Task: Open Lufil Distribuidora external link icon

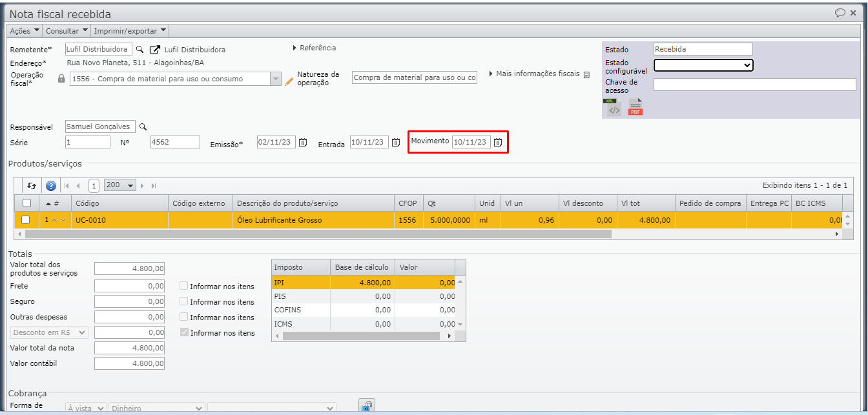Action: click(155, 50)
